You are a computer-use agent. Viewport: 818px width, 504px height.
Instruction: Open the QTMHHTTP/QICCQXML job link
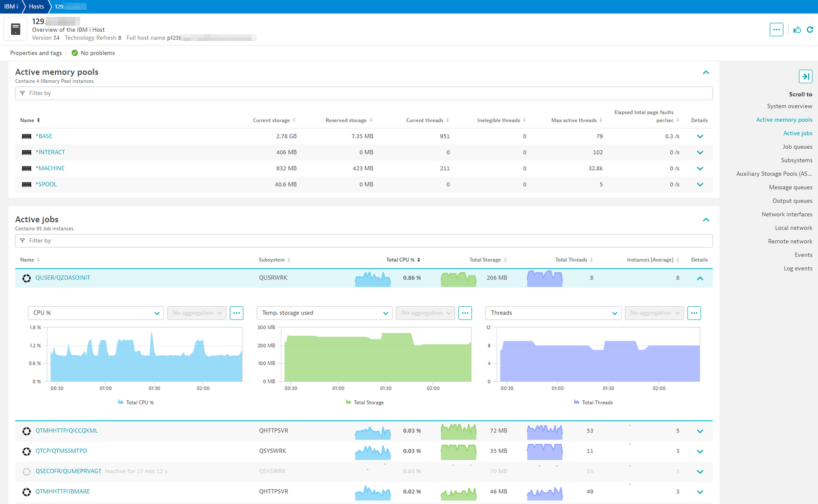coord(66,431)
